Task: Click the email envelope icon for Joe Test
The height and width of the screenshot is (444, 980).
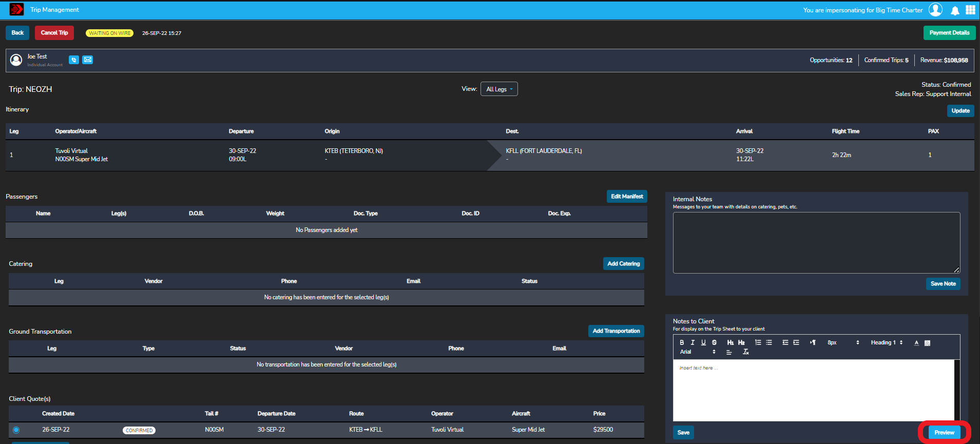Action: (88, 60)
